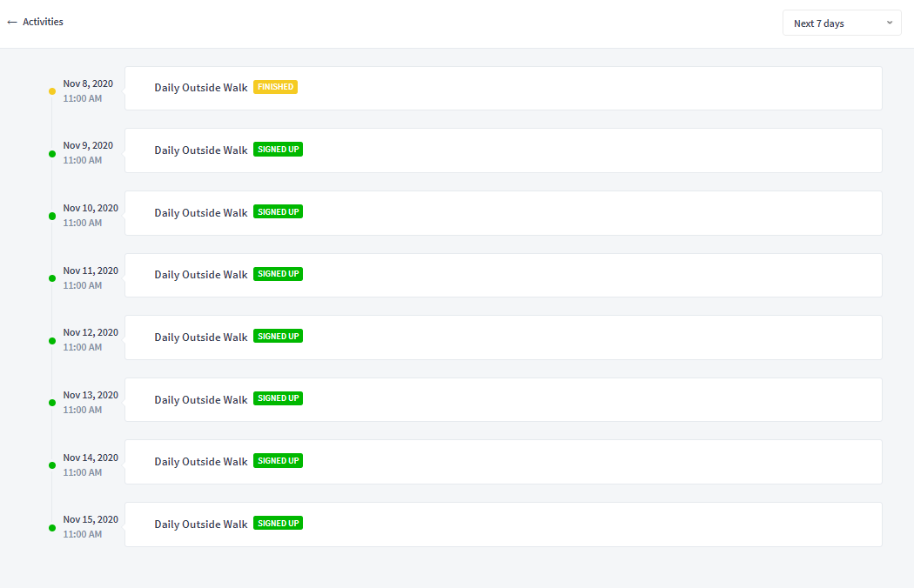Open Daily Outside Walk title on Nov 14
The height and width of the screenshot is (588, 914).
[200, 462]
